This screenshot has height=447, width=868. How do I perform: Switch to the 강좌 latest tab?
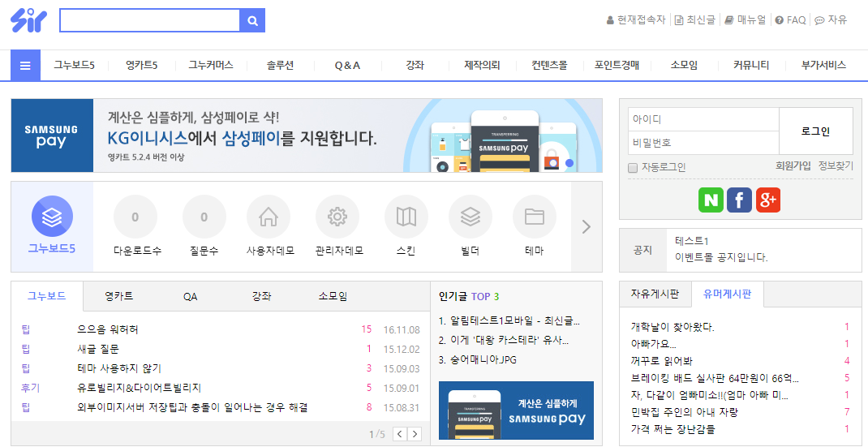(x=261, y=296)
